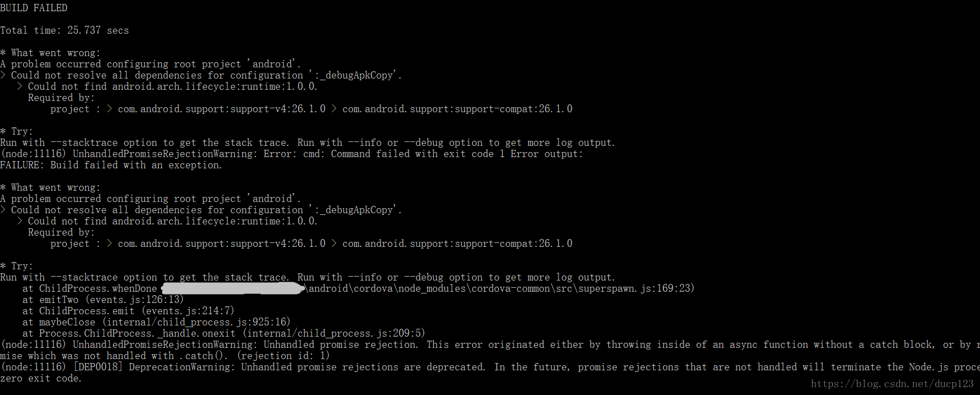This screenshot has height=395, width=980.
Task: Click the gray redacted path block
Action: (x=233, y=288)
